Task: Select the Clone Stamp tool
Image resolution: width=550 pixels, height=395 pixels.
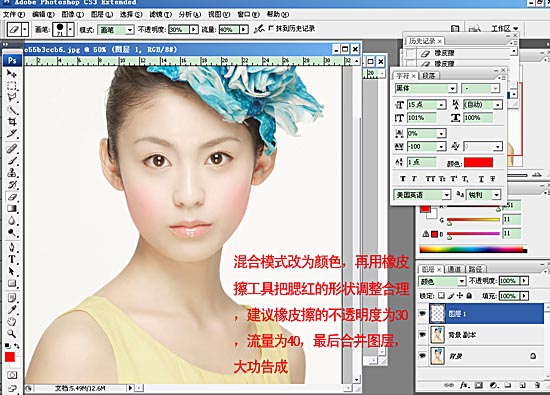Action: coord(12,172)
